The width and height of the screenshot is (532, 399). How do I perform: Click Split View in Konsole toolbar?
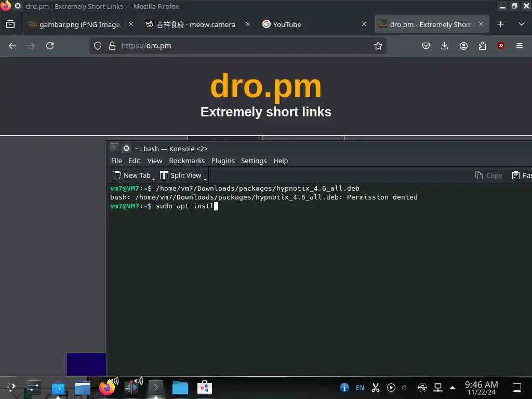coord(180,176)
